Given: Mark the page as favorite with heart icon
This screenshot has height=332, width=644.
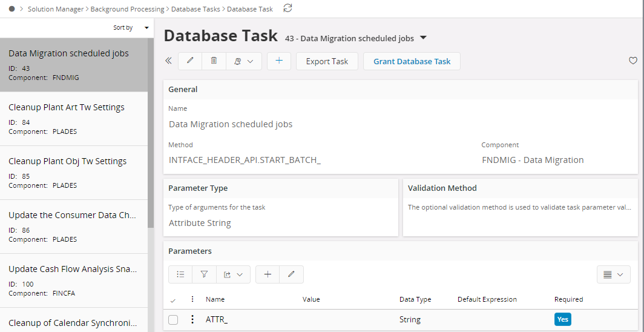Looking at the screenshot, I should 633,61.
